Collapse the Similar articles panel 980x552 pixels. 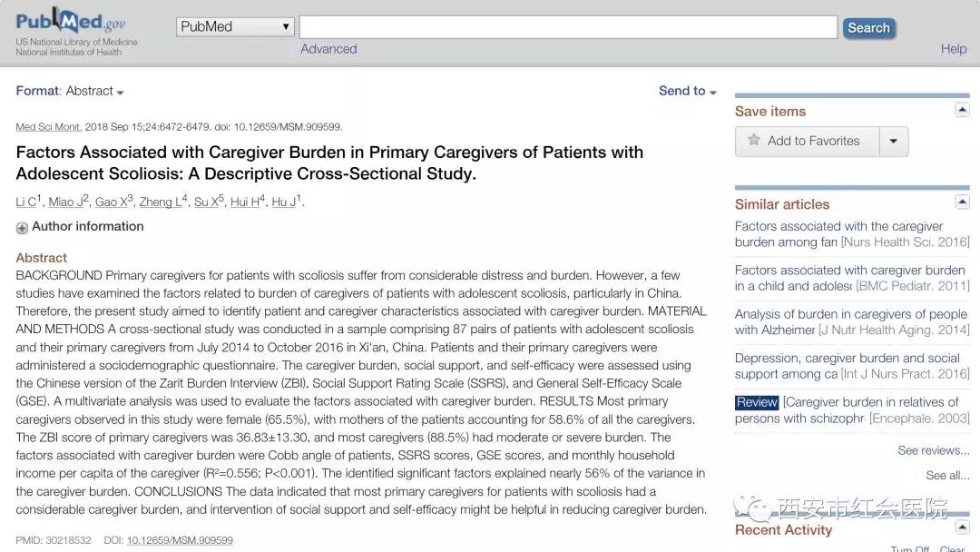(x=962, y=202)
